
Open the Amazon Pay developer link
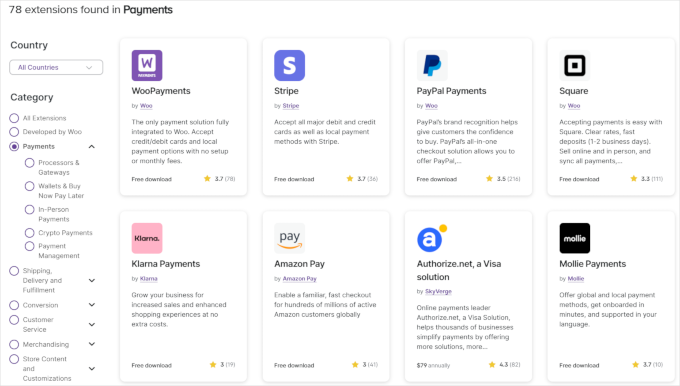pos(300,279)
